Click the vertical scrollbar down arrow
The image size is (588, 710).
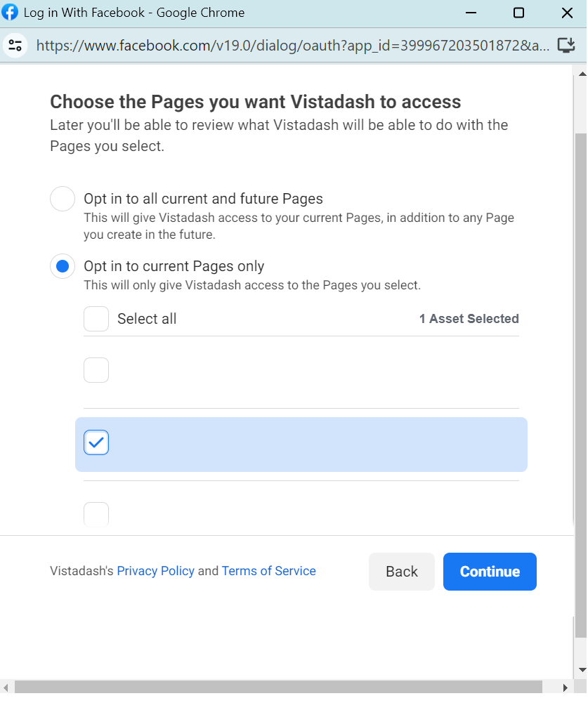(582, 670)
